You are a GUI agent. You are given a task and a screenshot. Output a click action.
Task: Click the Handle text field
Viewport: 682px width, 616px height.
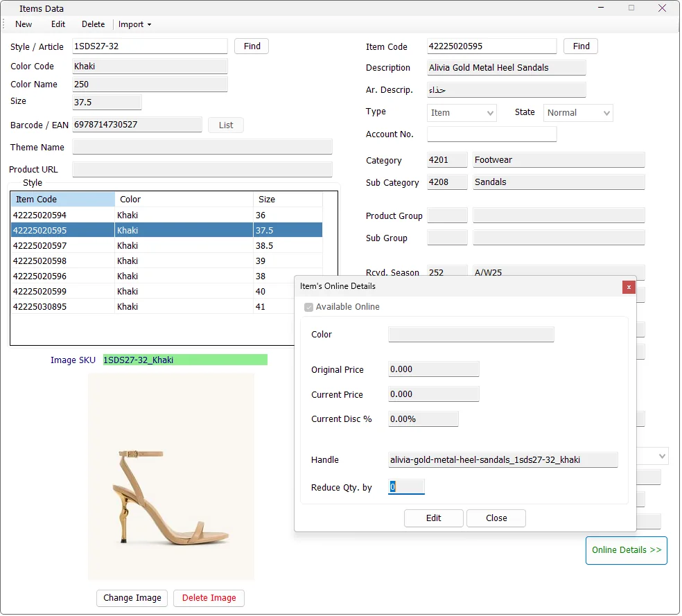pos(503,460)
